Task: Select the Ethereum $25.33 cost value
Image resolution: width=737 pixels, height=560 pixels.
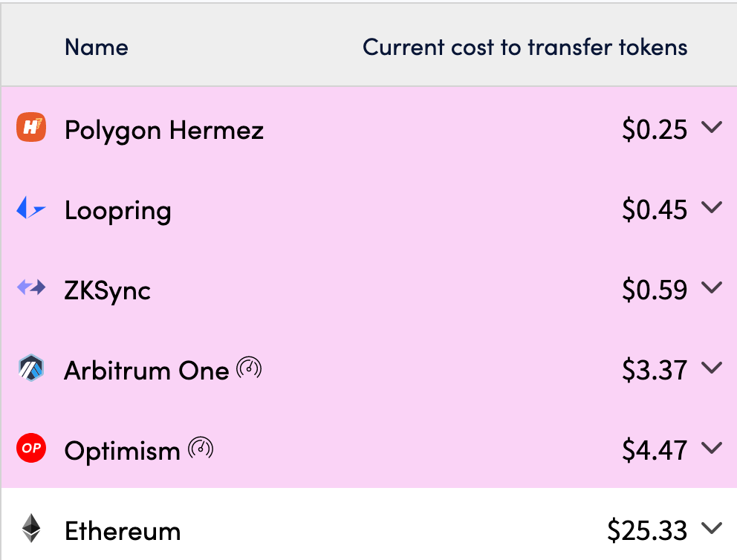Action: pyautogui.click(x=647, y=530)
